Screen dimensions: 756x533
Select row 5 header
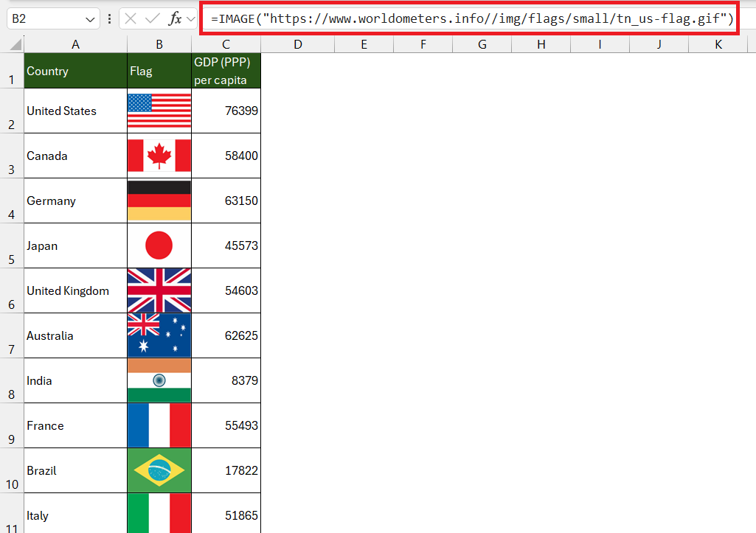12,245
